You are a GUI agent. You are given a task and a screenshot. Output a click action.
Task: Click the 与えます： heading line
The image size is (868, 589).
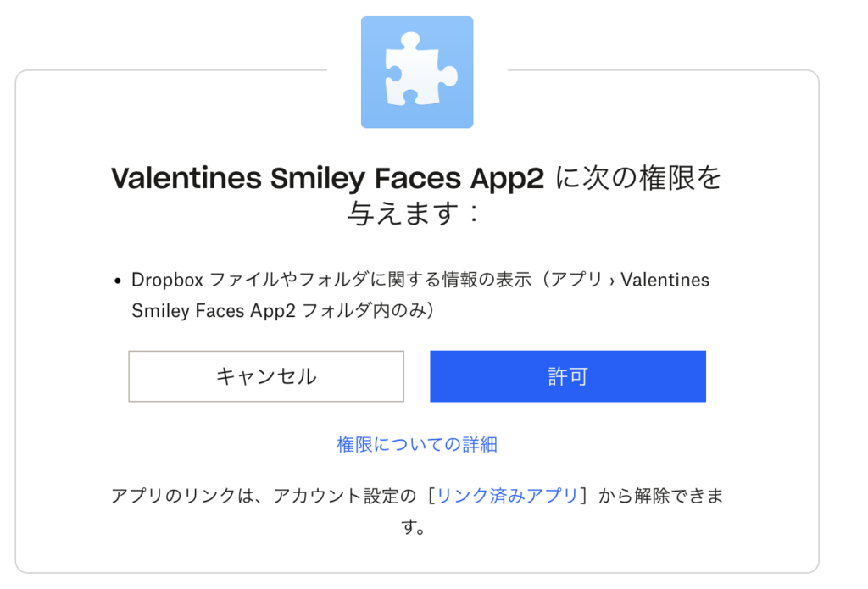pos(415,214)
